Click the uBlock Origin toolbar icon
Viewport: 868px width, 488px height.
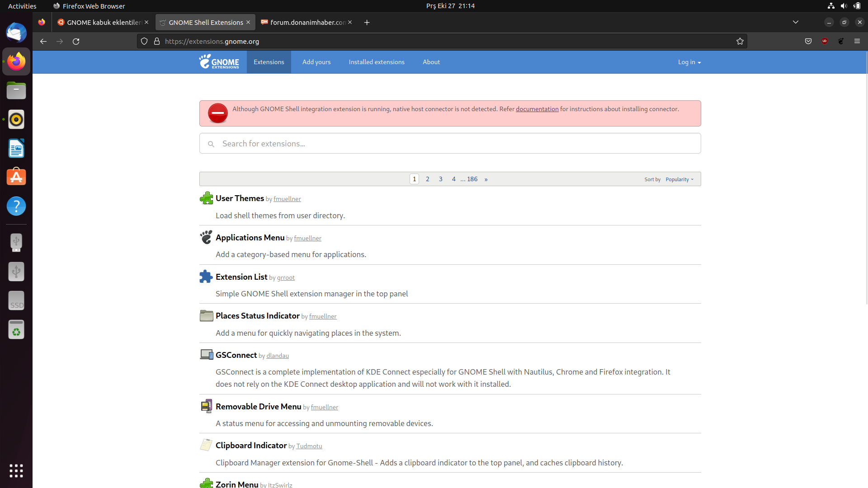(x=825, y=42)
